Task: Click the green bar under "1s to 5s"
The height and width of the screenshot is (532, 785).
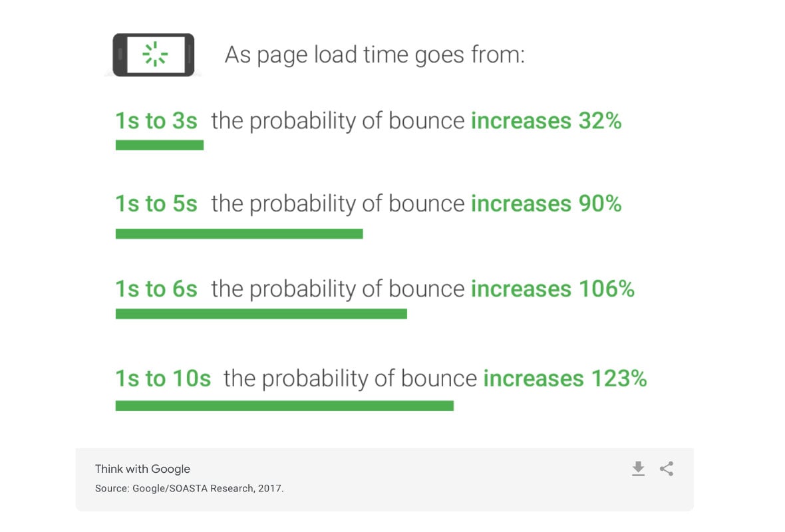Action: click(239, 233)
